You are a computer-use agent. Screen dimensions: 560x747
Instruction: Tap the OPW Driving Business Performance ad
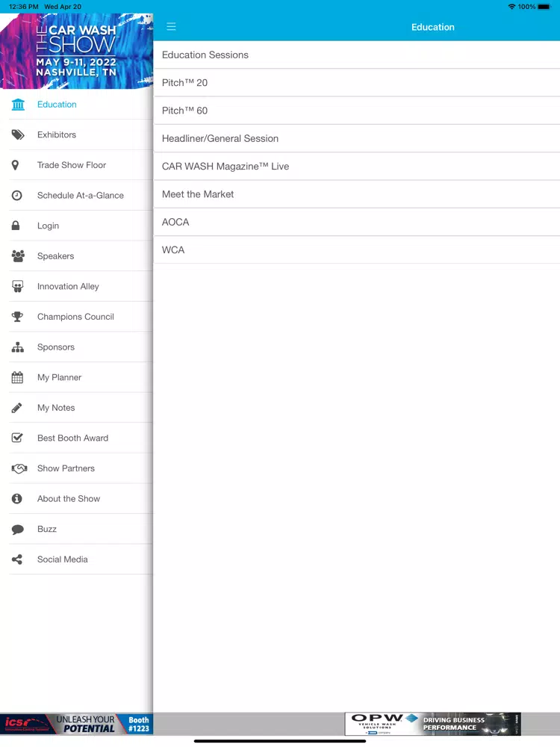click(x=433, y=724)
